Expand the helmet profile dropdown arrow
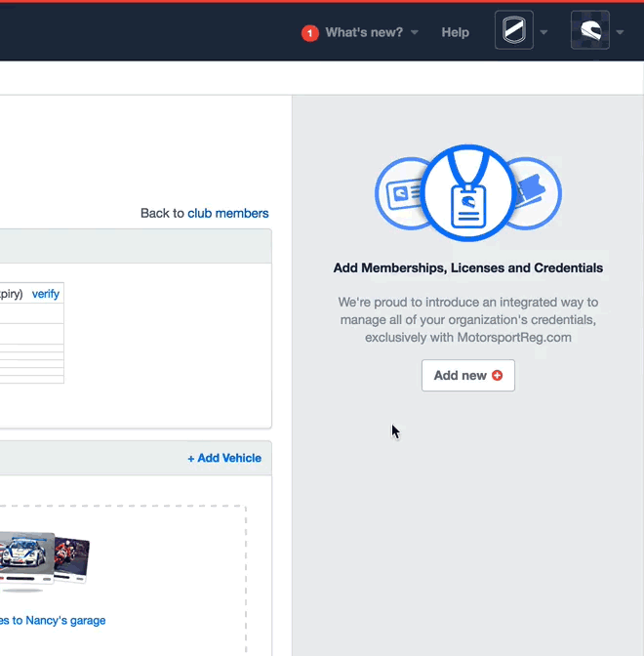 tap(620, 32)
